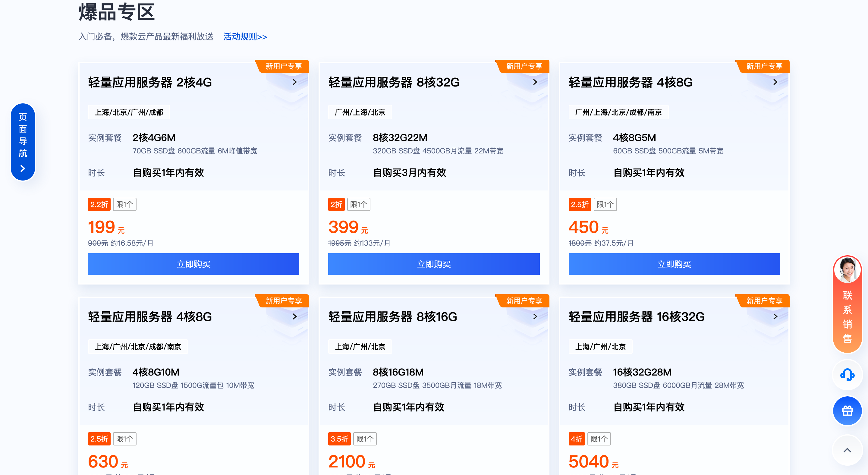Image resolution: width=868 pixels, height=475 pixels.
Task: Open the chevron on the 8核16G card
Action: point(535,316)
